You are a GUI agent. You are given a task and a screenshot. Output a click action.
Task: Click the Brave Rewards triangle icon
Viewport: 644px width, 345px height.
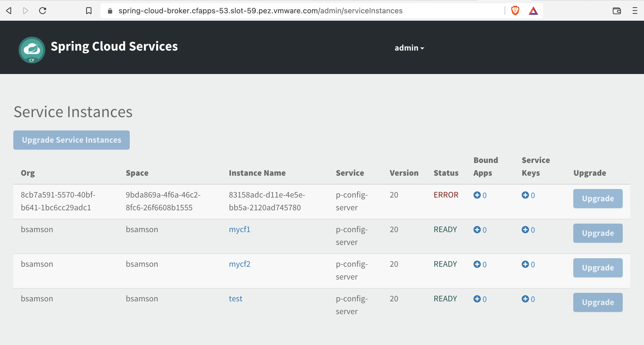tap(533, 11)
